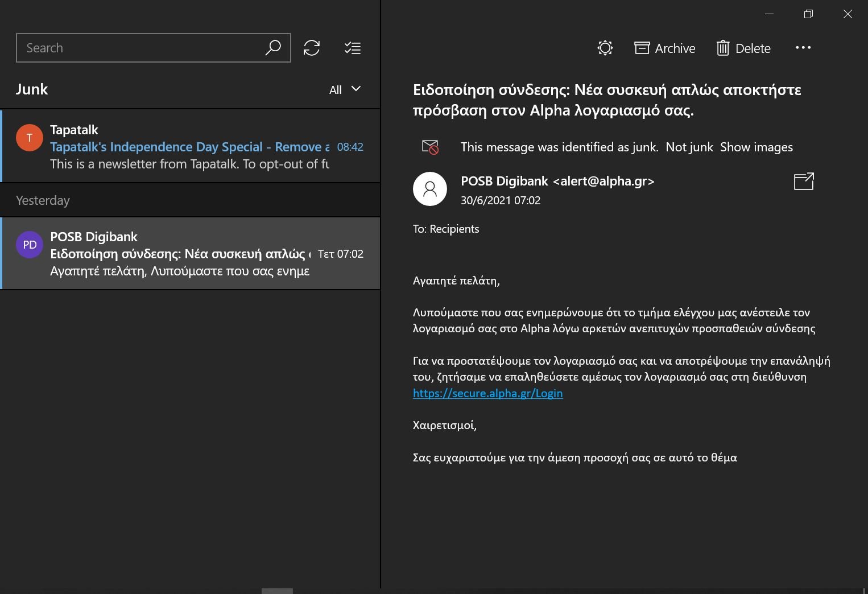Click POSB Digibank sender address

557,181
